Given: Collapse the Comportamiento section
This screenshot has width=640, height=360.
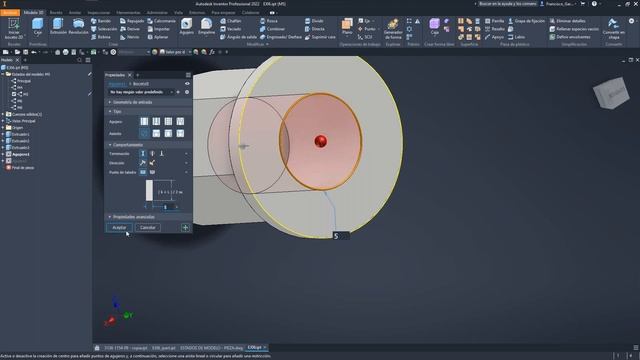Looking at the screenshot, I should [x=110, y=145].
